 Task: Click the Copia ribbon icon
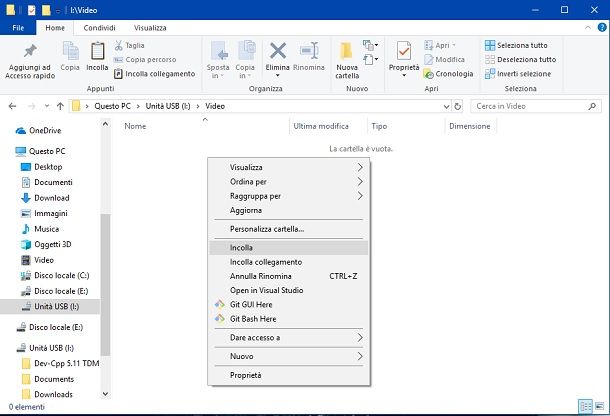[x=70, y=57]
